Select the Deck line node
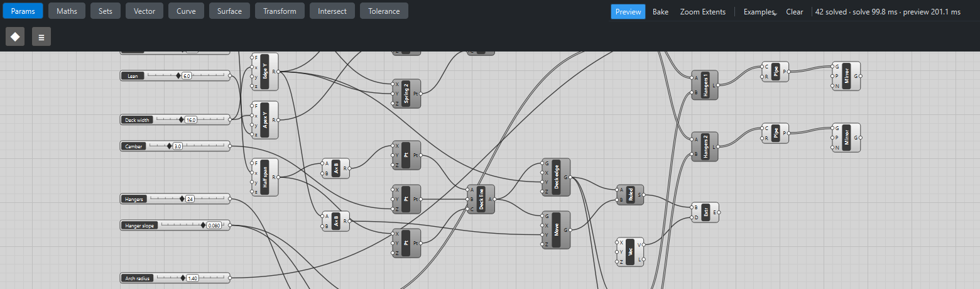The image size is (980, 289). click(x=481, y=199)
